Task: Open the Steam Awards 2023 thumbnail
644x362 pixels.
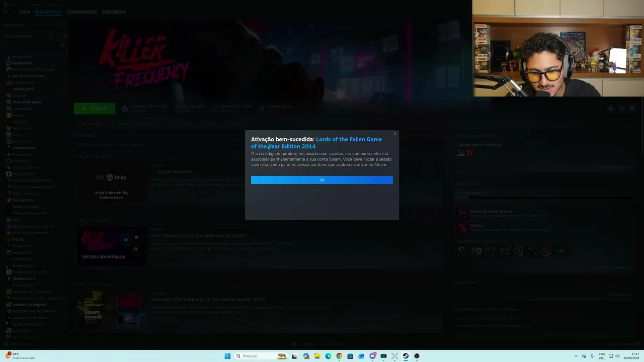Action: click(112, 310)
